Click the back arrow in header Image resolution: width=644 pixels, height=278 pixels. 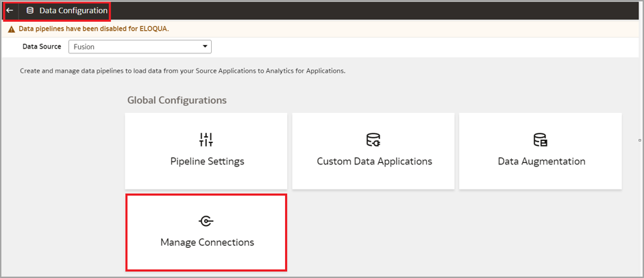[10, 10]
